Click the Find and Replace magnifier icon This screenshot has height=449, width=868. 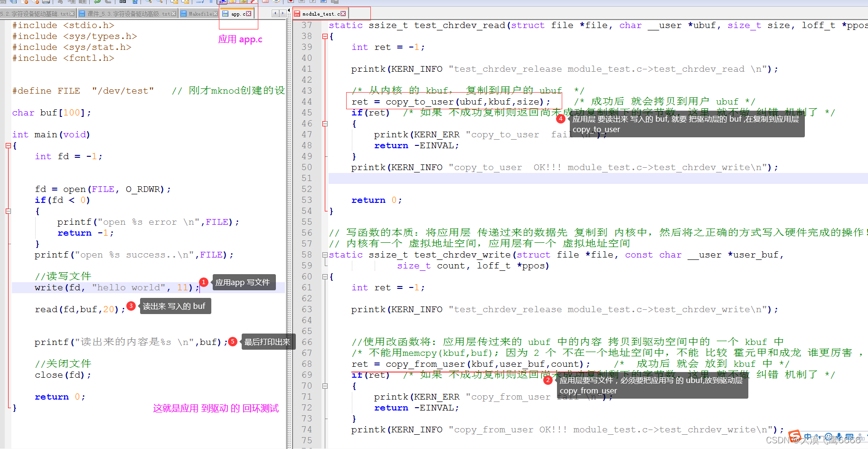159,3
